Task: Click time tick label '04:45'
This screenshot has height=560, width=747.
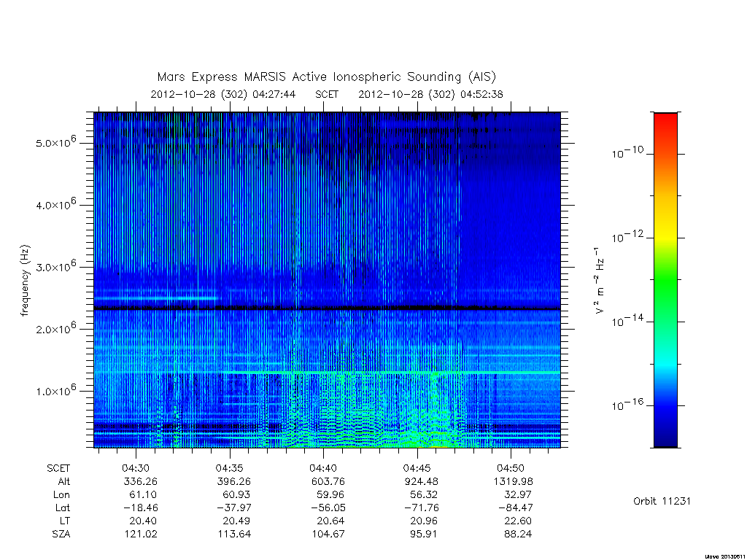Action: pos(417,469)
